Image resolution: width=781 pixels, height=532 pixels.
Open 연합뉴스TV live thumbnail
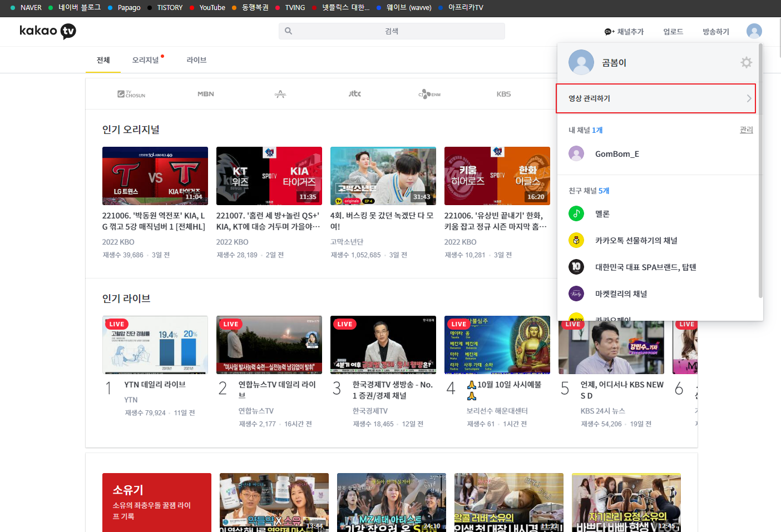[x=269, y=345]
